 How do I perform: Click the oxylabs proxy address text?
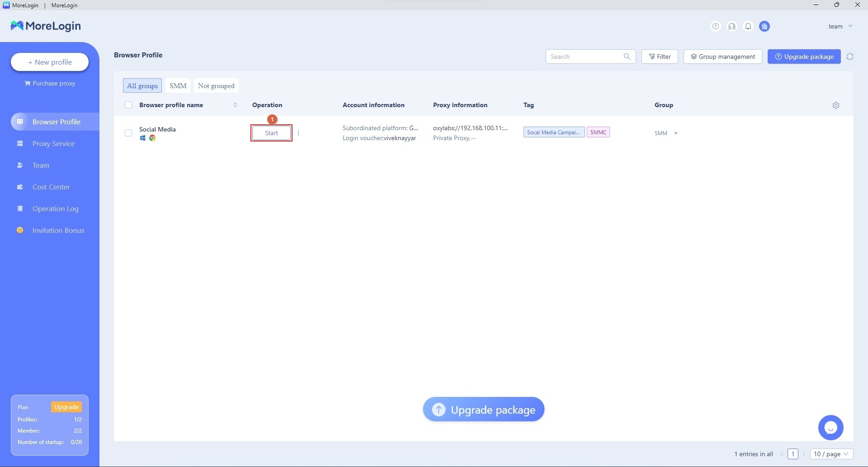(x=471, y=128)
